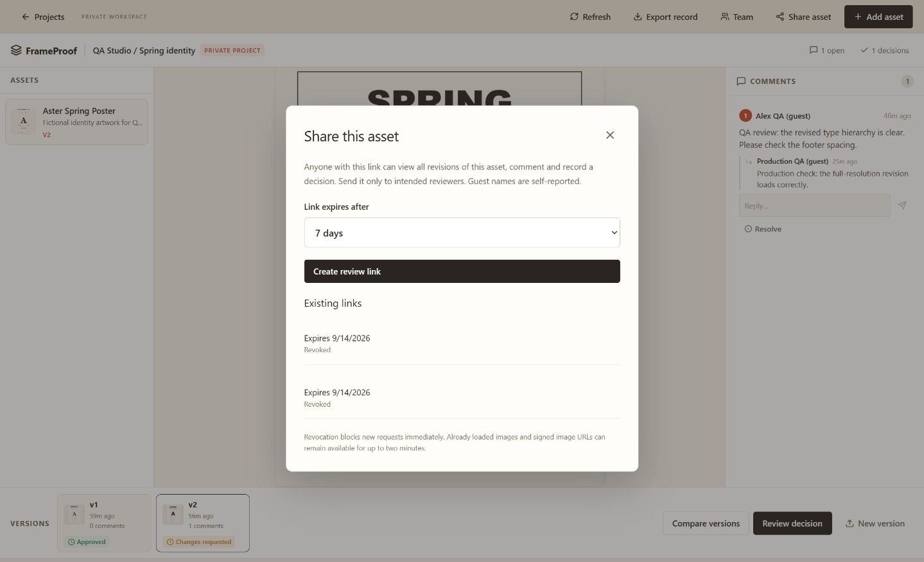Screen dimensions: 924x562
Task: Select the v2 version card
Action: click(x=203, y=523)
